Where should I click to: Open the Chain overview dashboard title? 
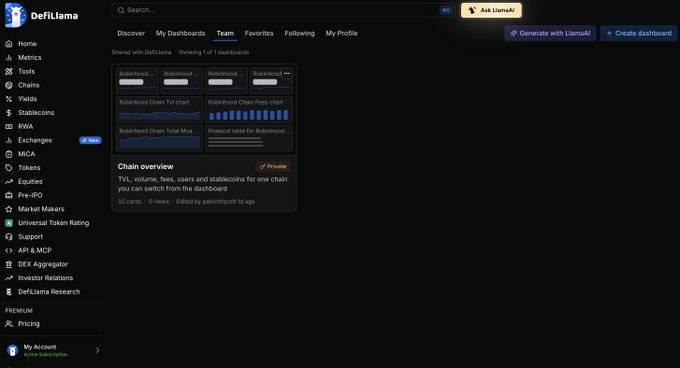click(x=145, y=166)
